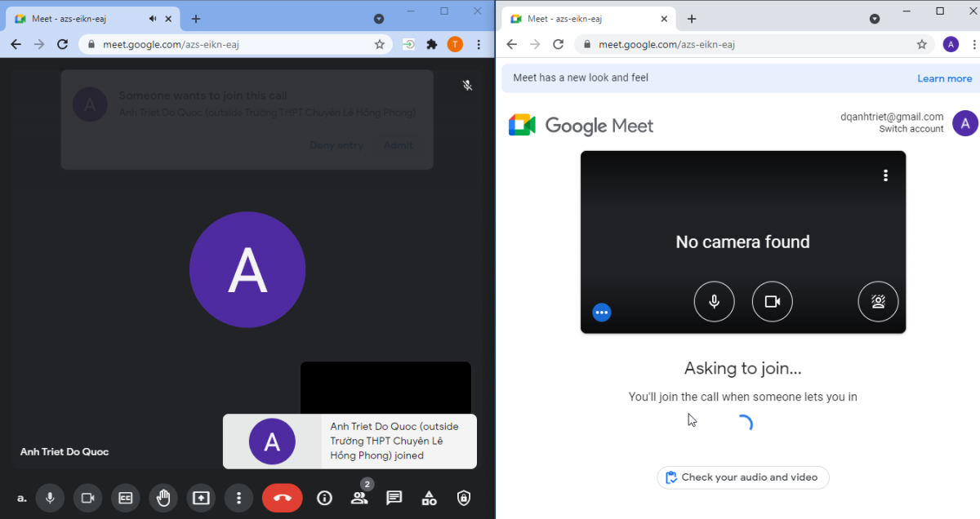Open activities panel in left Meet call
980x519 pixels.
[x=429, y=498]
